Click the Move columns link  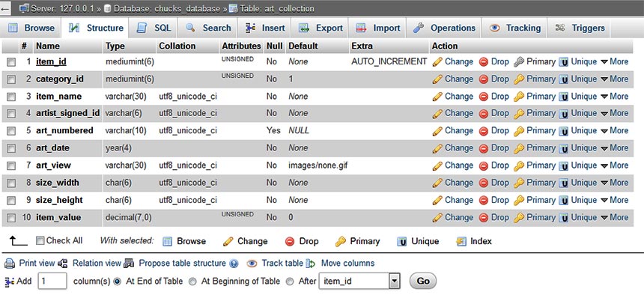(x=347, y=264)
